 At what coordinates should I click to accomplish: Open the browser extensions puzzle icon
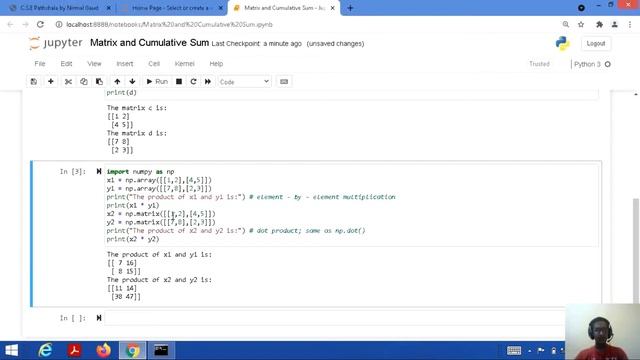coord(599,24)
